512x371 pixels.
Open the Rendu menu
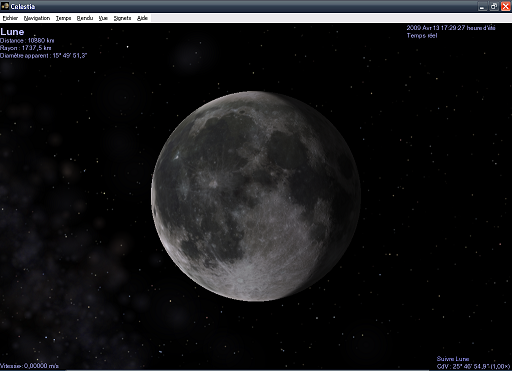[x=85, y=18]
